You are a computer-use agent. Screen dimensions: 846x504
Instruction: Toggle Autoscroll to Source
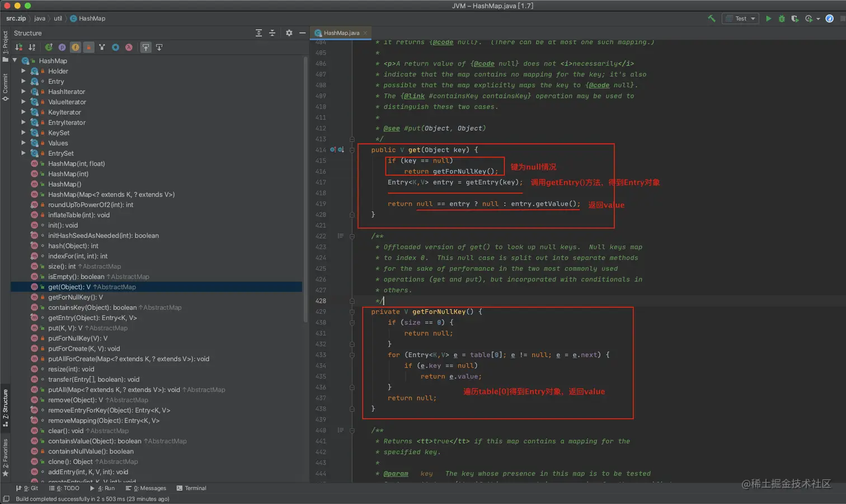click(x=145, y=48)
